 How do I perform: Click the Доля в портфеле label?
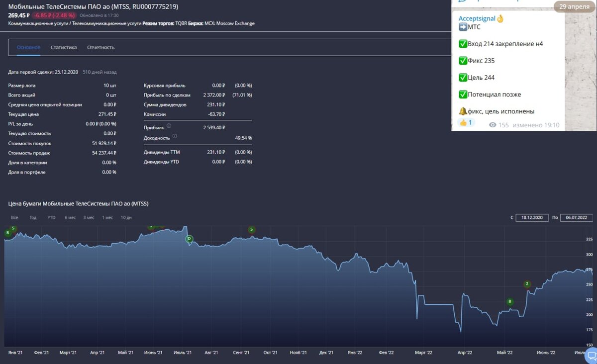[x=27, y=172]
